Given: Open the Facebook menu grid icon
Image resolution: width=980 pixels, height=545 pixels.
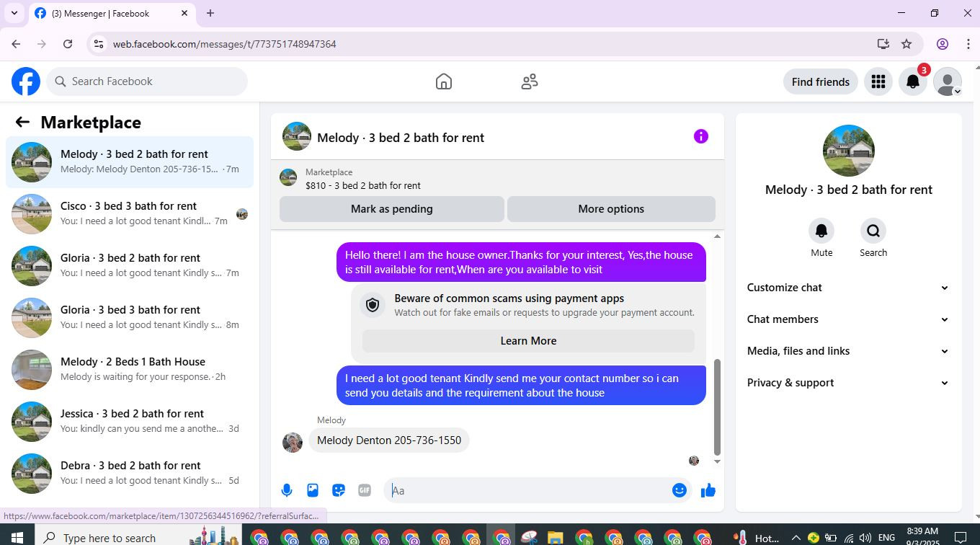Looking at the screenshot, I should [878, 81].
